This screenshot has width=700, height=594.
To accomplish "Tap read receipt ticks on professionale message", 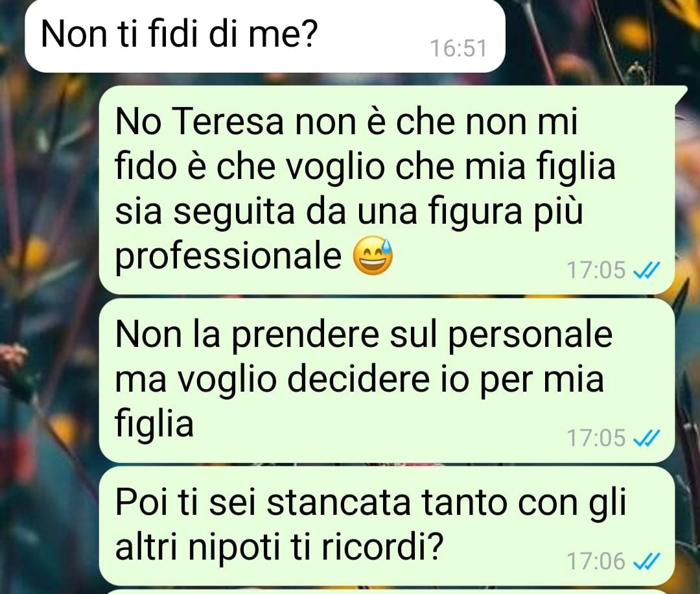I will click(x=647, y=270).
